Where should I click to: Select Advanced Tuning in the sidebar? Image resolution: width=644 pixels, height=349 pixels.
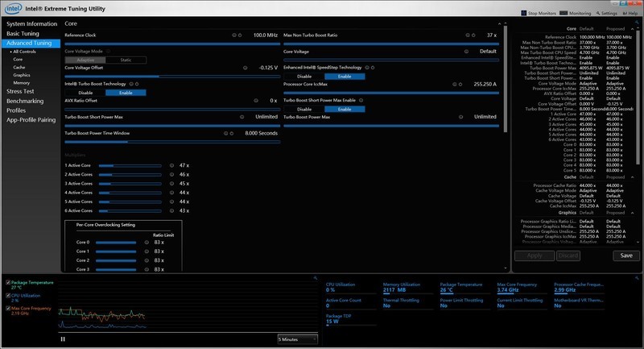[31, 44]
